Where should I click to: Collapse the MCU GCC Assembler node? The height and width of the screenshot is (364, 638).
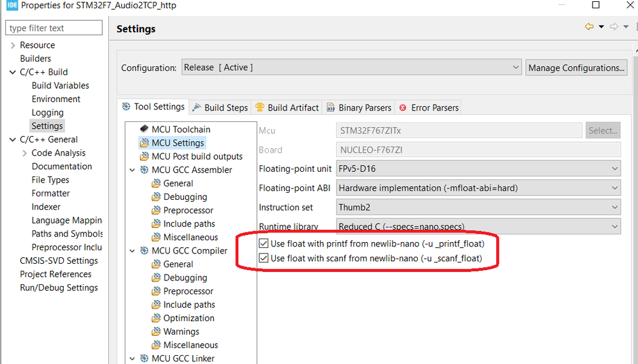(x=132, y=170)
